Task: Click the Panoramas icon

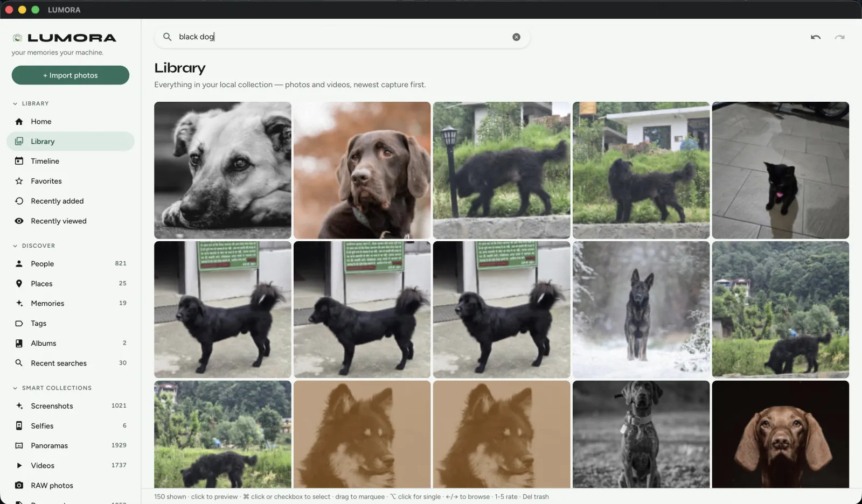Action: point(19,445)
